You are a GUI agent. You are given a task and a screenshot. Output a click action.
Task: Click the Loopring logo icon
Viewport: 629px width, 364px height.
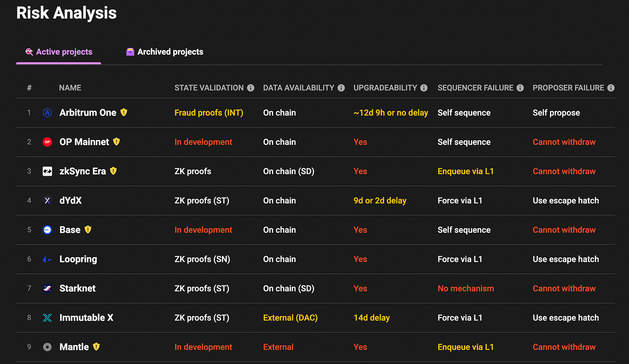coord(48,259)
